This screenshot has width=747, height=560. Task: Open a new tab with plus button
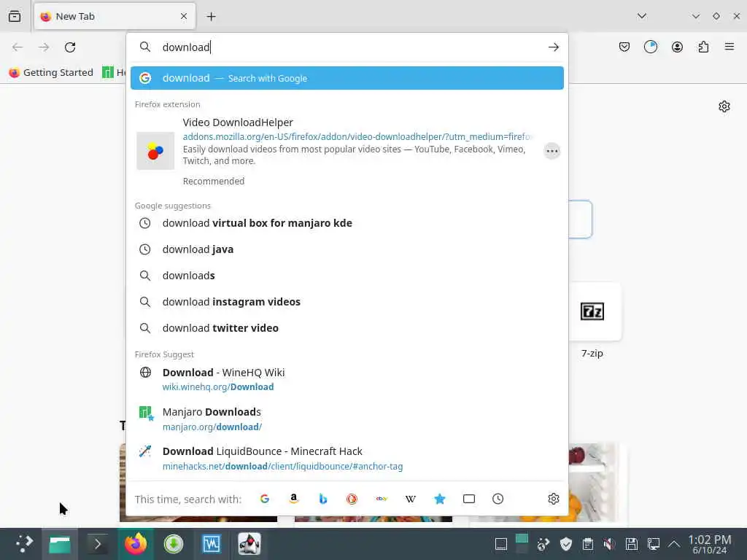click(x=211, y=17)
